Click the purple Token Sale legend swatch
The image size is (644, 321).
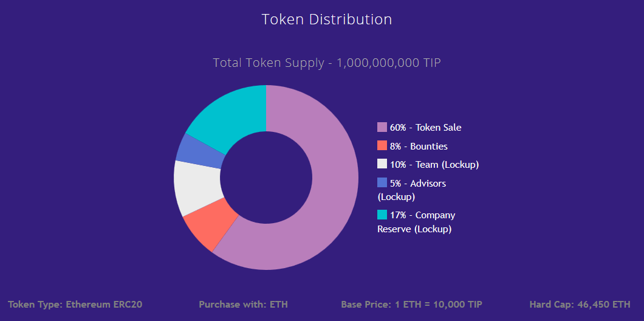point(382,128)
